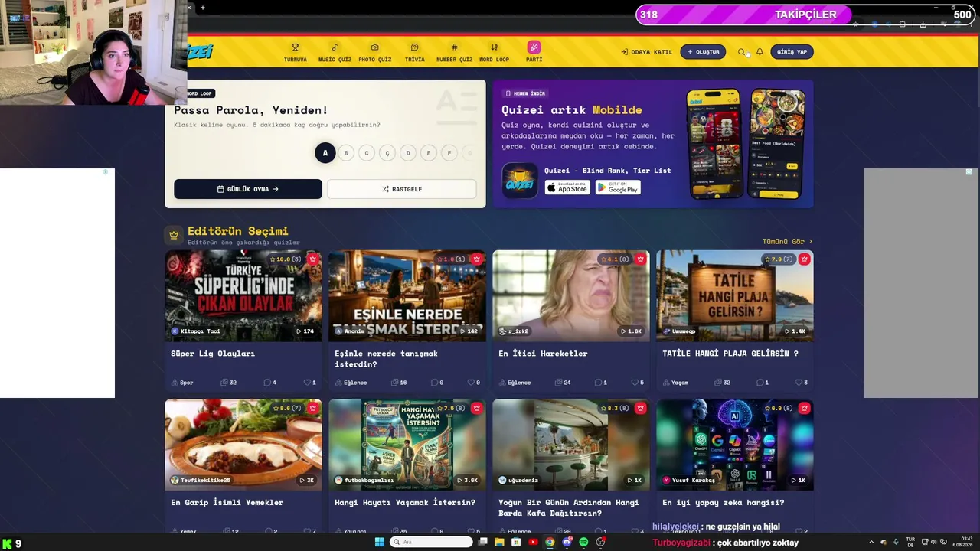The width and height of the screenshot is (980, 551).
Task: Open the Music Quiz note icon
Action: [x=335, y=47]
